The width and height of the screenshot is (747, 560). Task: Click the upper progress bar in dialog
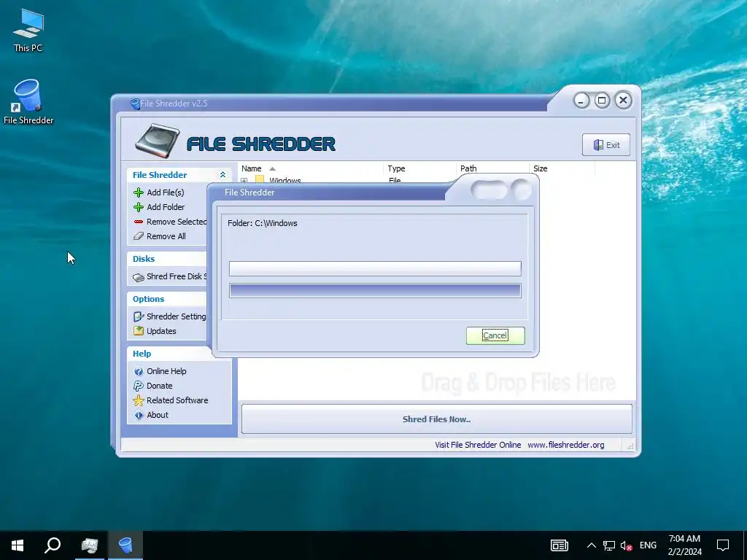[375, 268]
